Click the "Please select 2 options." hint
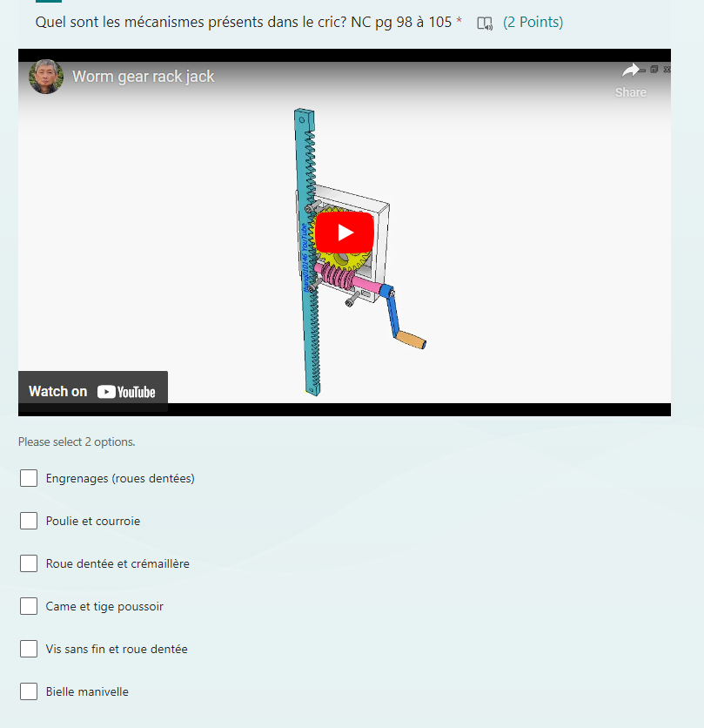 (77, 442)
